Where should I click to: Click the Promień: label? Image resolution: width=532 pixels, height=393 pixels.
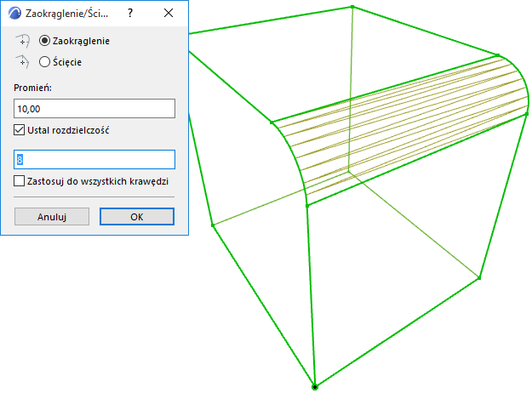32,88
